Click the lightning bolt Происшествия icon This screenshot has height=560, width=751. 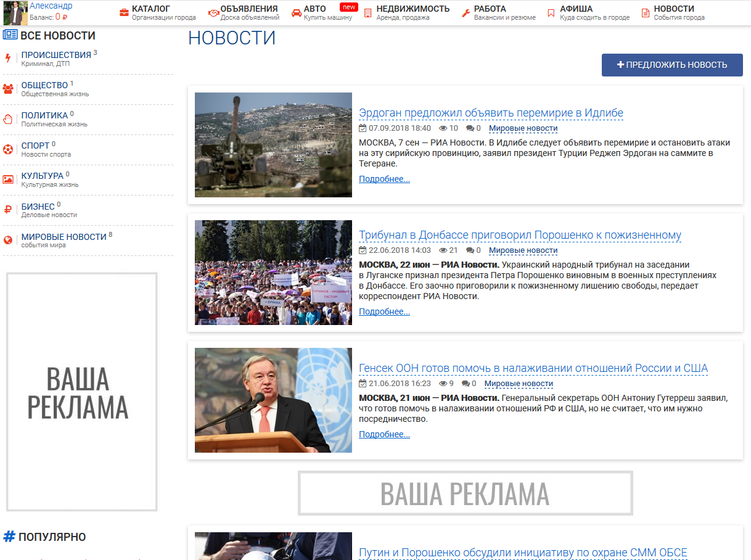click(x=8, y=59)
